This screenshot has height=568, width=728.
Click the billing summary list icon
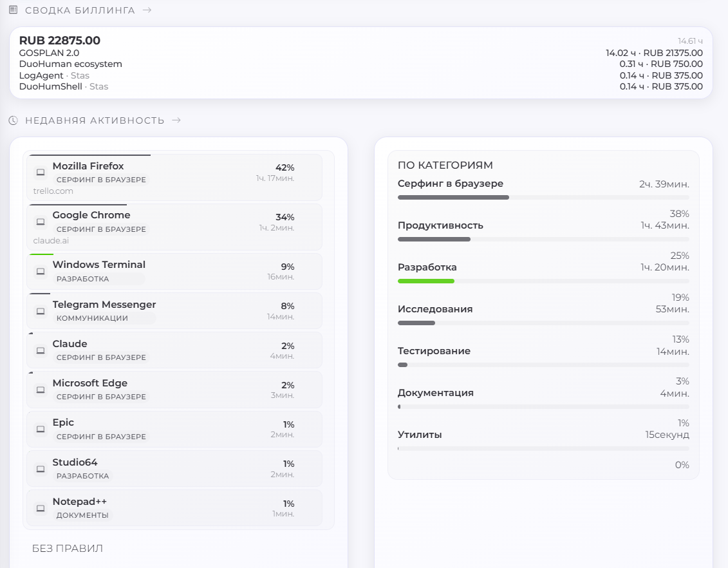(14, 10)
